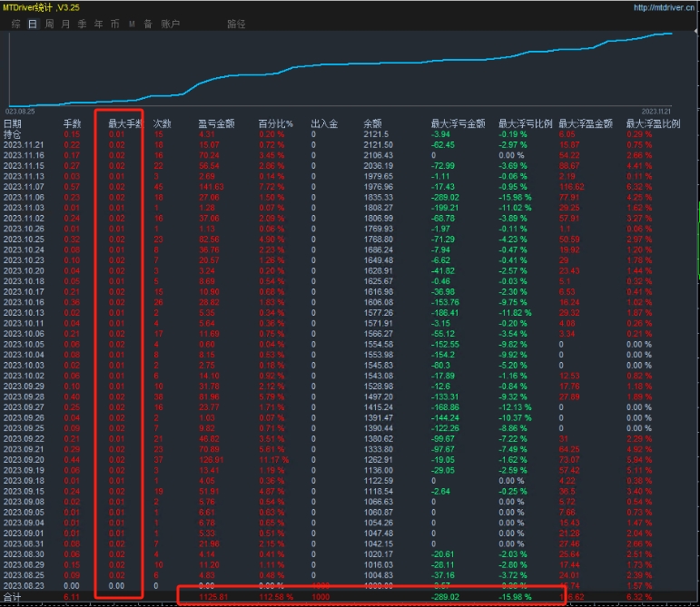The height and width of the screenshot is (607, 700).
Task: Click the 最大浮亏金额 column header
Action: click(458, 124)
